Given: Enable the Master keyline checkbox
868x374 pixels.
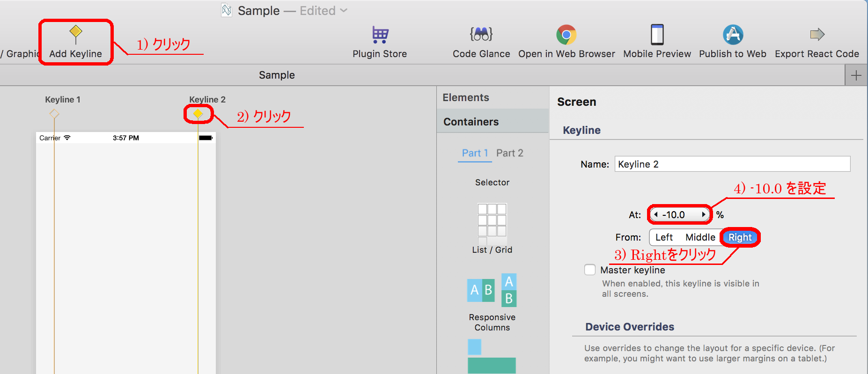Looking at the screenshot, I should coord(590,270).
